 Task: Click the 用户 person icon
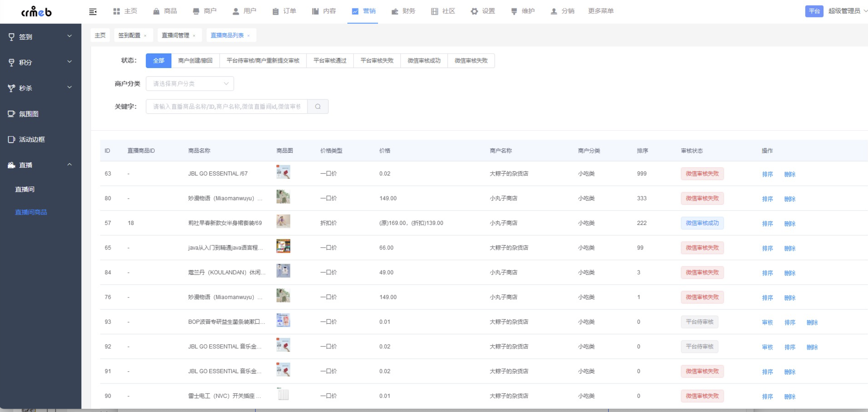236,11
